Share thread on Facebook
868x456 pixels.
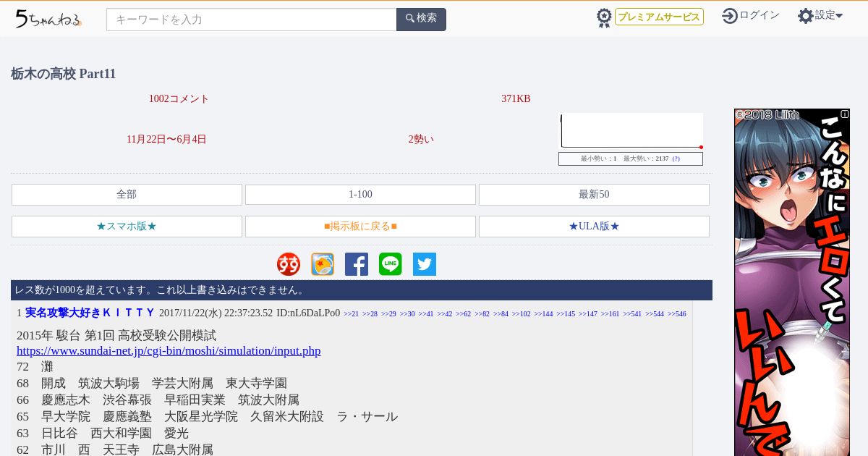pos(357,264)
